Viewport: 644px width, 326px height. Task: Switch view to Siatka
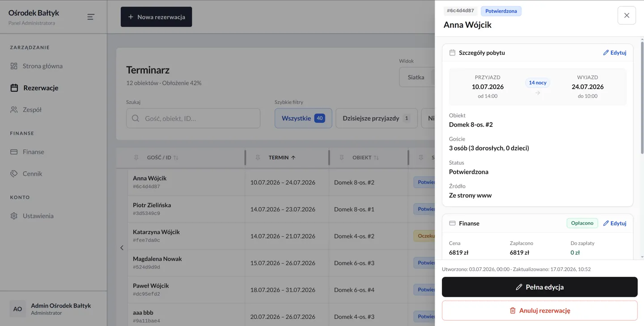pos(416,77)
